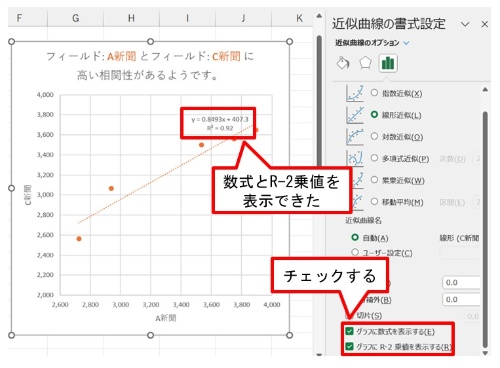The image size is (500, 368).
Task: Open 近似曲線のオプション dropdown arrow
Action: coord(406,43)
